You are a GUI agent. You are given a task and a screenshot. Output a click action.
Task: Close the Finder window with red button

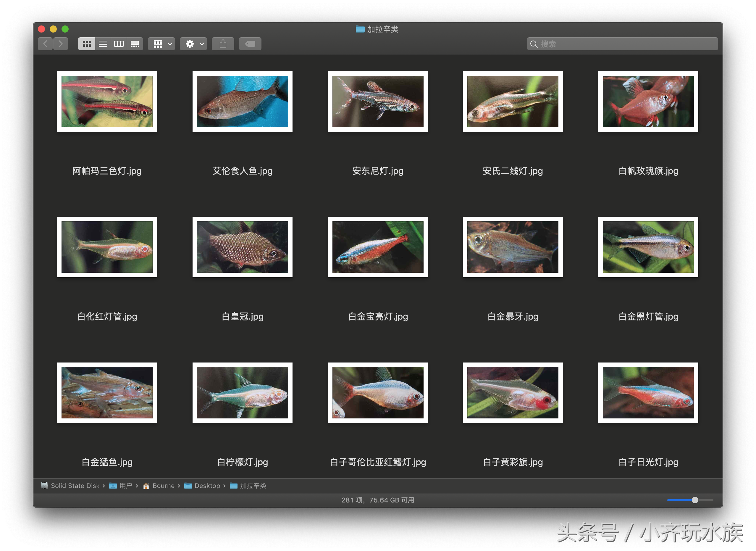pos(41,29)
